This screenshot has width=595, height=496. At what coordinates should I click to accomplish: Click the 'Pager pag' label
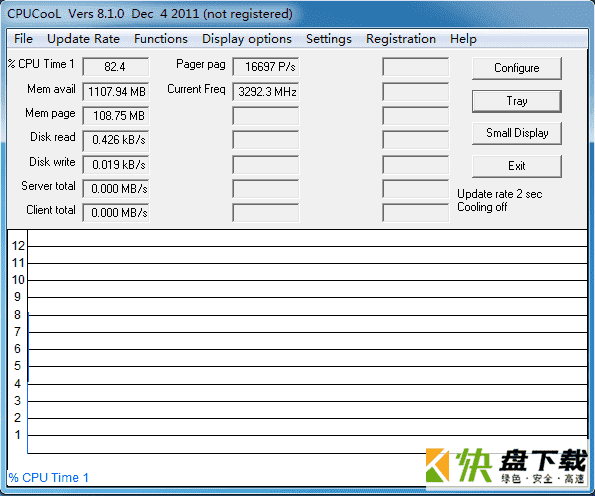point(201,64)
